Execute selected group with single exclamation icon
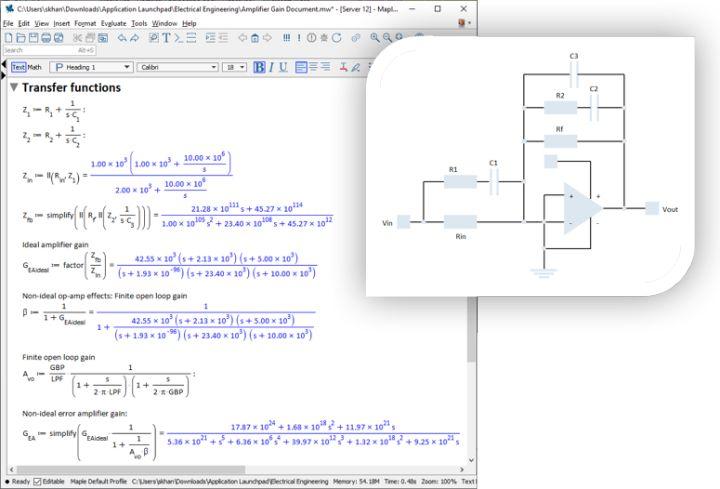 (299, 38)
